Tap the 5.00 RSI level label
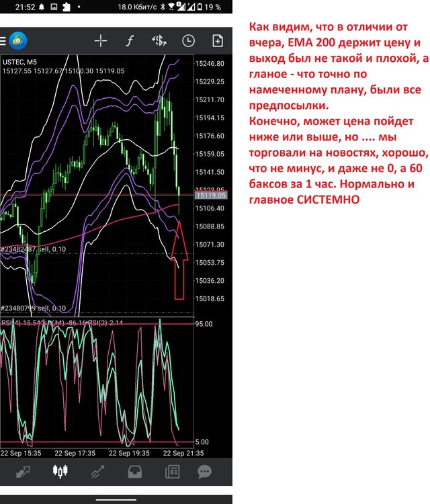430x504 pixels. click(202, 442)
